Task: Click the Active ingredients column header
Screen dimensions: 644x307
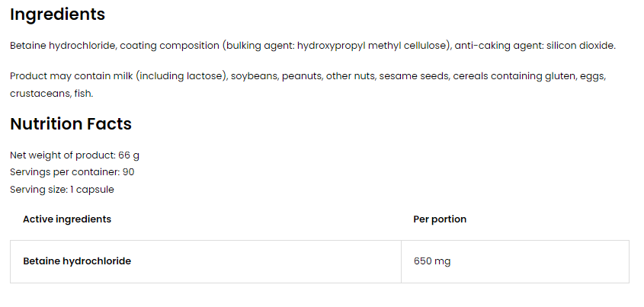Action: [x=67, y=219]
